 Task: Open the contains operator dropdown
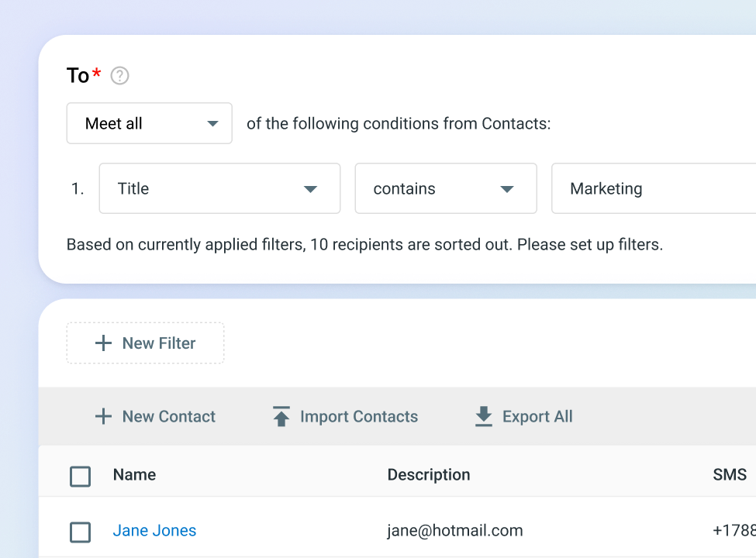[x=445, y=188]
